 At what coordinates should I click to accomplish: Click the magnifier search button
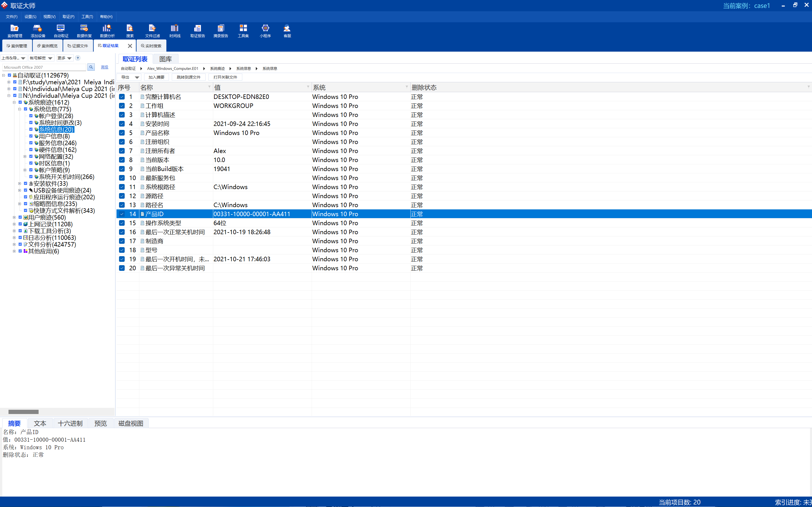tap(91, 67)
